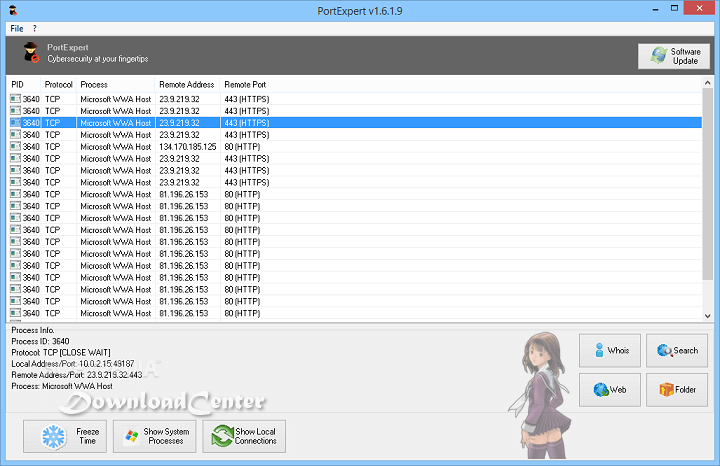Screen dimensions: 720x466
Task: Toggle Show System Processes
Action: [x=154, y=436]
